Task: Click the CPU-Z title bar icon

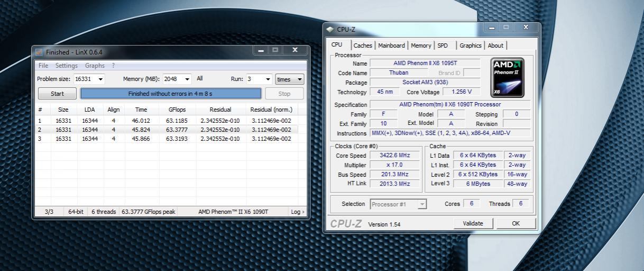Action: tap(330, 30)
